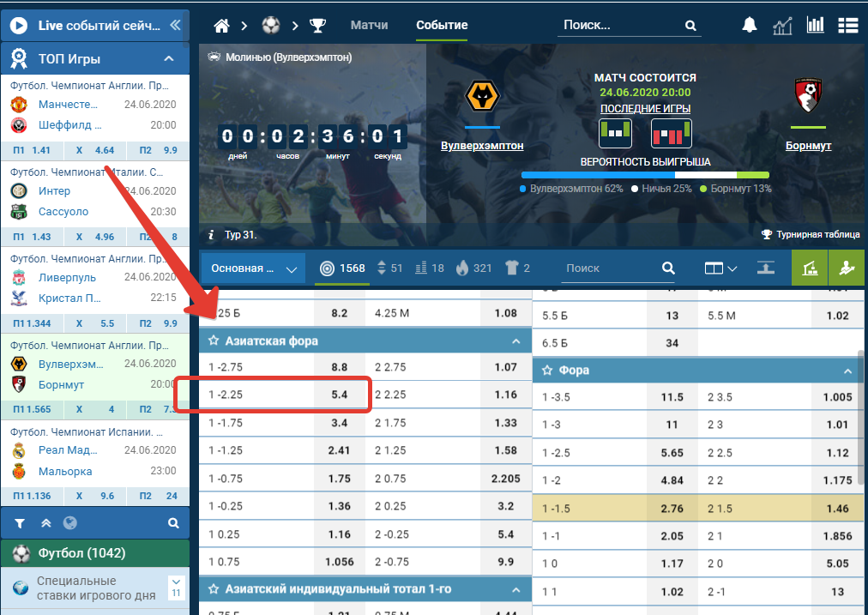Open the Вулверхэмптон team link
This screenshot has height=615, width=868.
point(482,146)
